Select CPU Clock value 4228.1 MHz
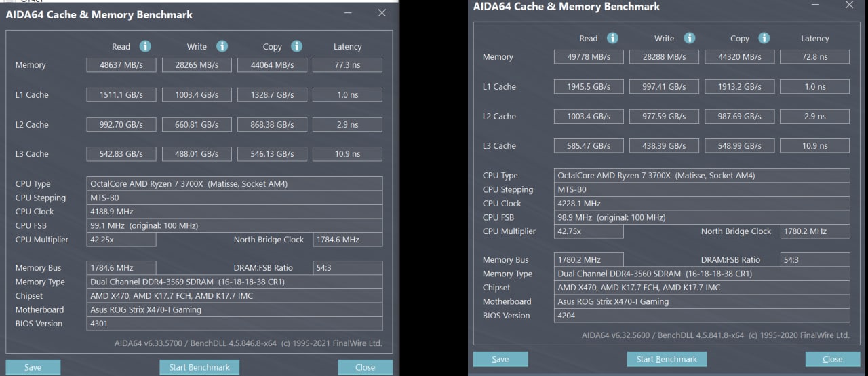Image resolution: width=868 pixels, height=376 pixels. pyautogui.click(x=702, y=204)
